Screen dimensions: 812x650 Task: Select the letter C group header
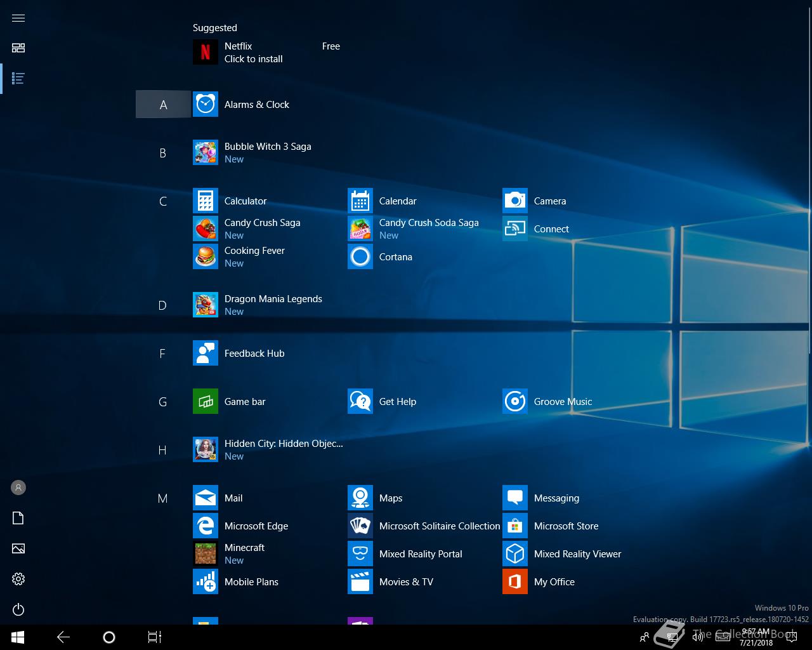[163, 201]
